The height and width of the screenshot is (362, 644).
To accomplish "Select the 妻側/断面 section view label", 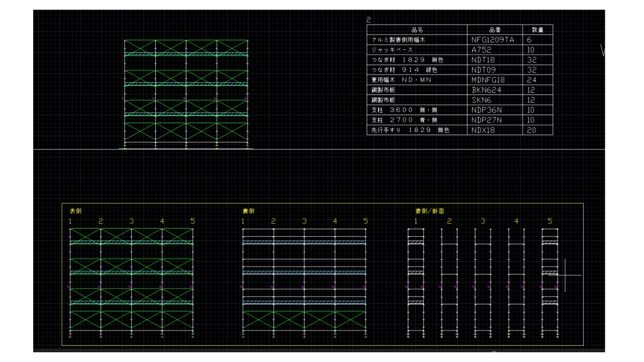I will pos(430,211).
